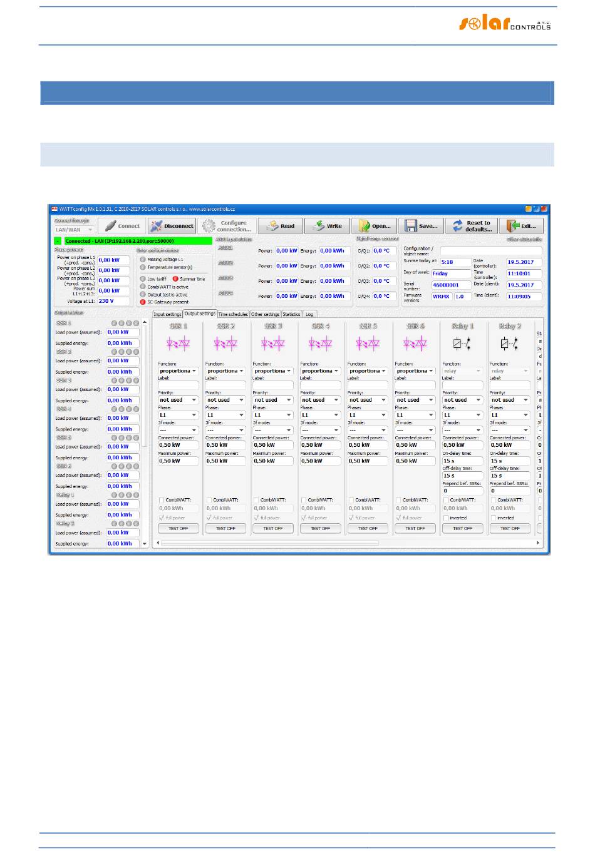The image size is (595, 868).
Task: Tick the inverted checkbox for Relay 2
Action: pyautogui.click(x=493, y=518)
